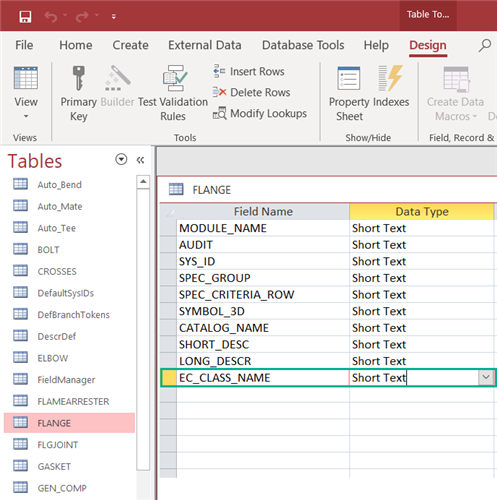
Task: Click SHORT_DESC field name cell
Action: 263,345
